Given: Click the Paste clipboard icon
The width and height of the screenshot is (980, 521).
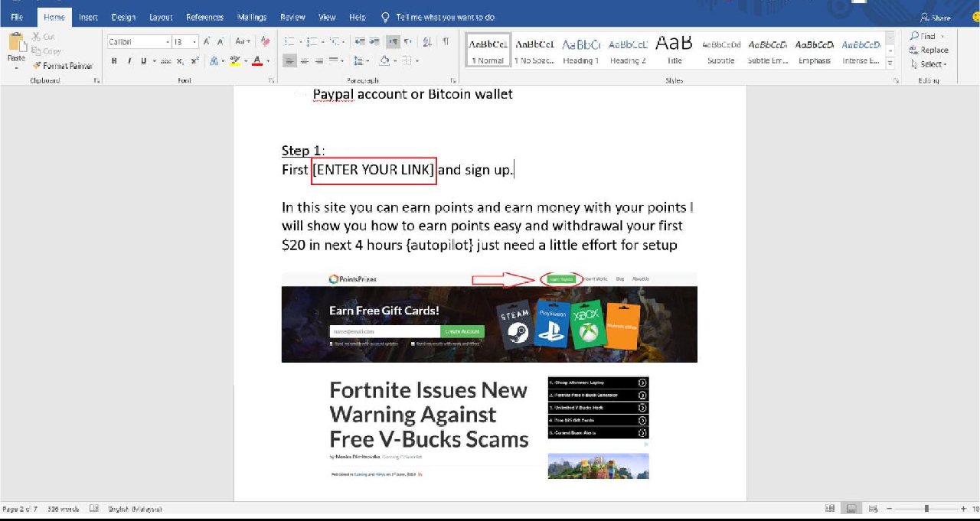Looking at the screenshot, I should (x=16, y=42).
